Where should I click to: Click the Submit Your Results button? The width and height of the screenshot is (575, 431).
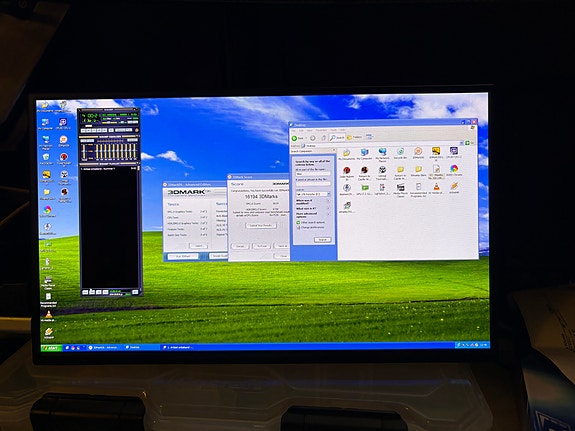[261, 225]
